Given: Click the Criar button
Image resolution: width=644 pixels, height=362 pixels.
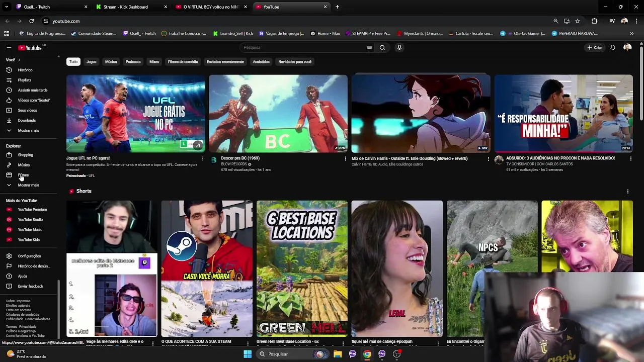Looking at the screenshot, I should 594,48.
